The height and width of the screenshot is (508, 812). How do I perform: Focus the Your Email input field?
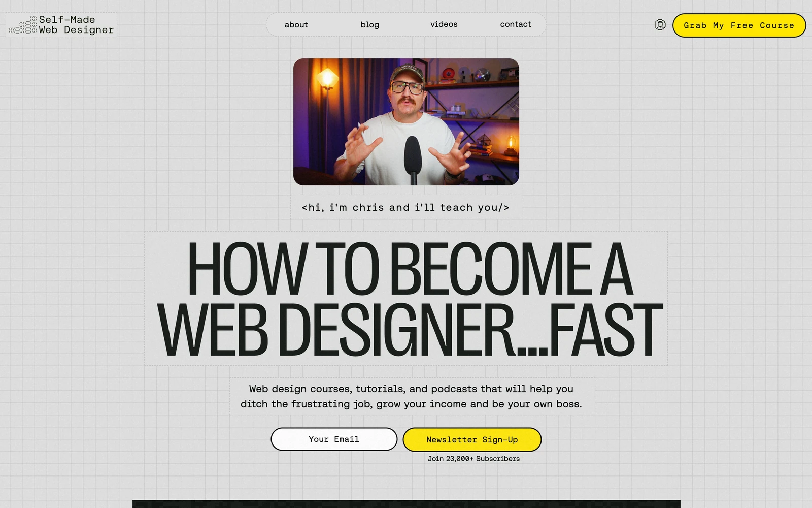334,439
